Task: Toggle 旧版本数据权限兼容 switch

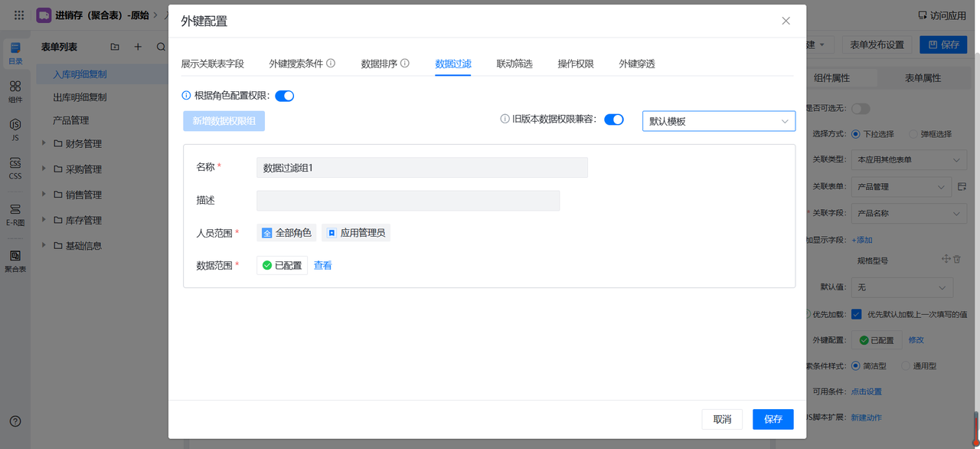Action: click(613, 120)
